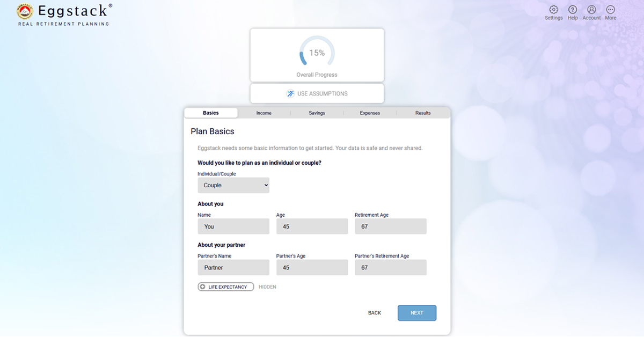Click the Name input field
The width and height of the screenshot is (644, 337).
pos(233,226)
